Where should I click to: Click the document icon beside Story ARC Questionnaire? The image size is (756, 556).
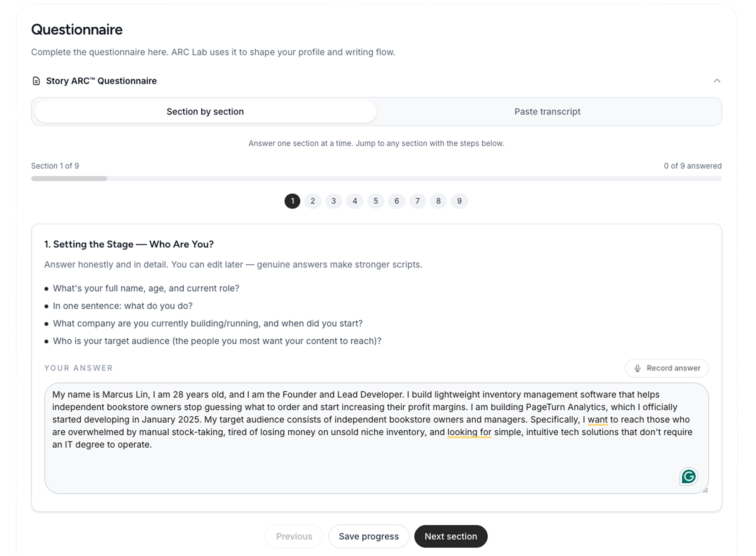tap(36, 81)
